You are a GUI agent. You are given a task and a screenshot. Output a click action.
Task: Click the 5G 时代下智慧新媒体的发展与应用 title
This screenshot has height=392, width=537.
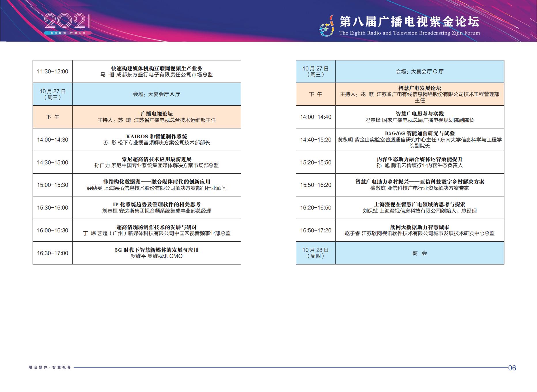[157, 250]
